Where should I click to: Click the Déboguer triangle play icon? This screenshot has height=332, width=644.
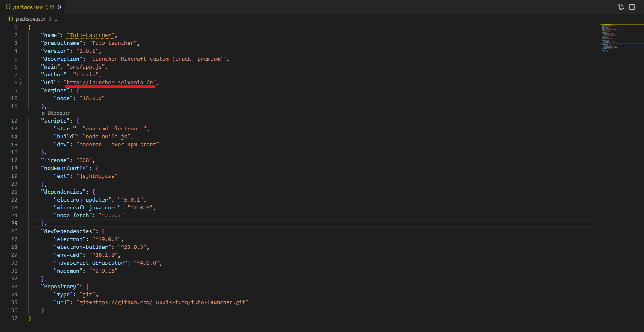(x=44, y=113)
